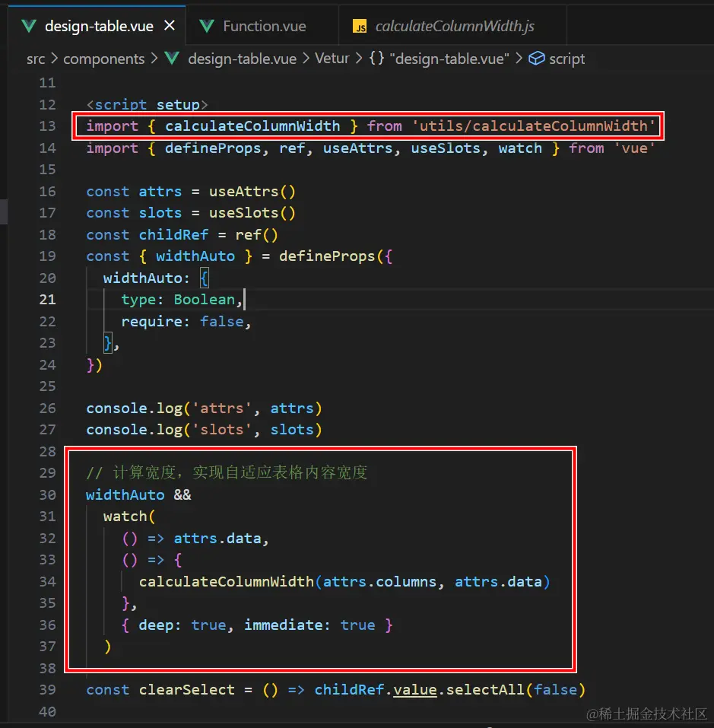Click line number 30 in the gutter
The width and height of the screenshot is (714, 728).
click(47, 495)
